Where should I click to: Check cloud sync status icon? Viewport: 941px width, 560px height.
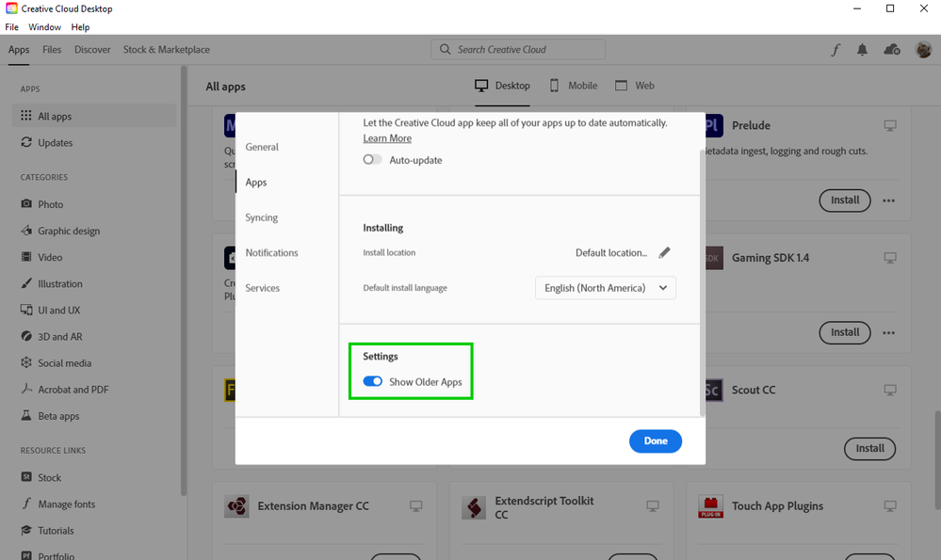pos(892,50)
